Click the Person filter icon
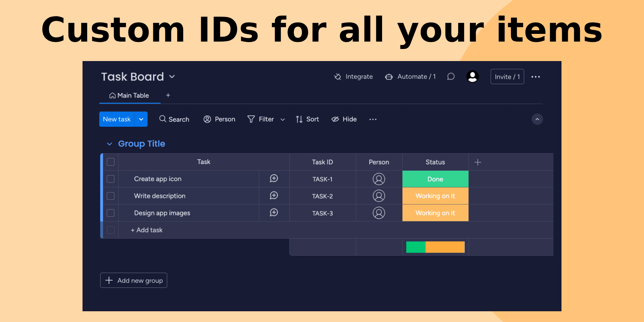 [x=207, y=119]
